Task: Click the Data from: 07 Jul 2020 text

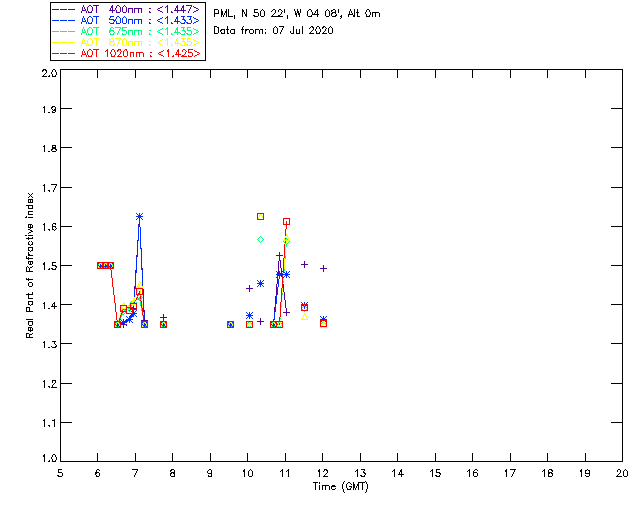Action: click(273, 31)
